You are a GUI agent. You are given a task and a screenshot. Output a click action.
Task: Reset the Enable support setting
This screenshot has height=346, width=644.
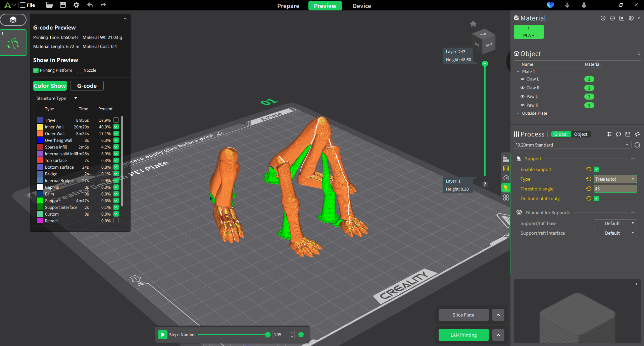[x=589, y=169]
